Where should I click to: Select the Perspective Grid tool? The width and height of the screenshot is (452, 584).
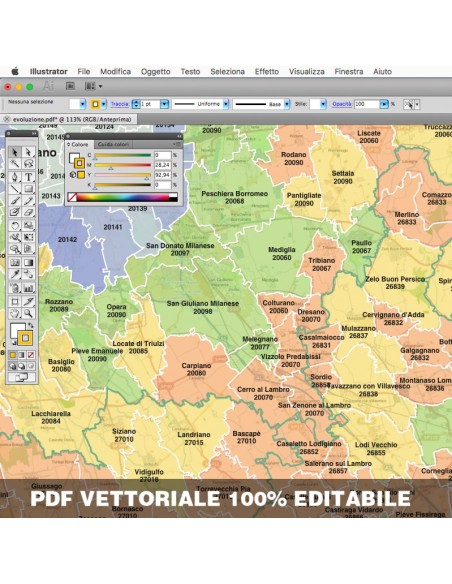click(x=29, y=248)
